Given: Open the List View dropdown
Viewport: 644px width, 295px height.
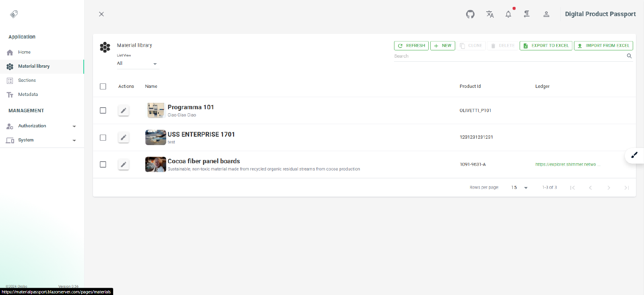Looking at the screenshot, I should 137,64.
